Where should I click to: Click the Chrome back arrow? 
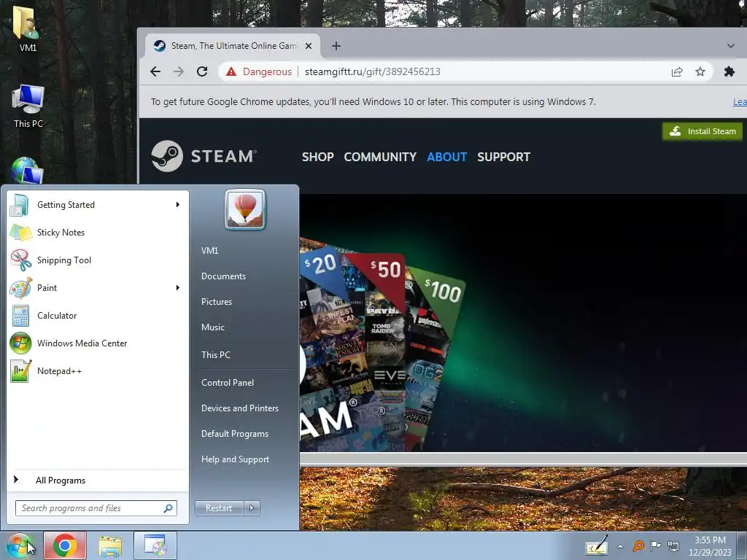(155, 71)
